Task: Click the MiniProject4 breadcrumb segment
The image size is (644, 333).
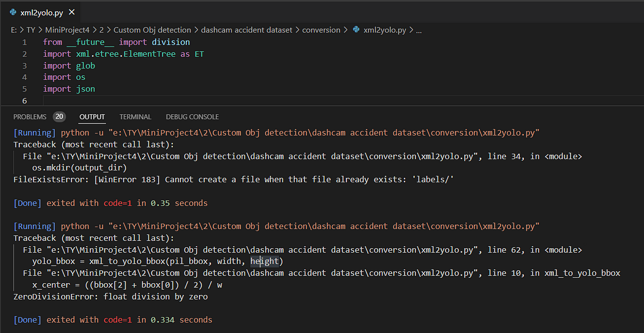Action: [x=68, y=30]
